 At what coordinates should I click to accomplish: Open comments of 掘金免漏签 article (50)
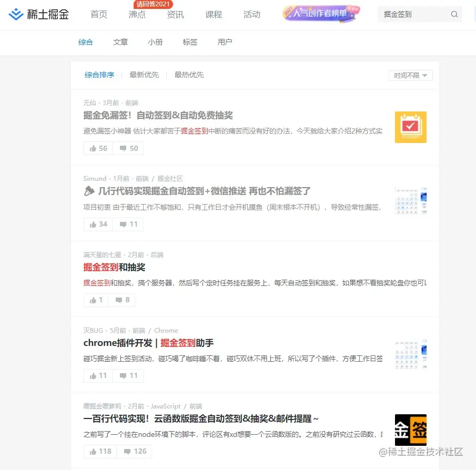pyautogui.click(x=128, y=148)
